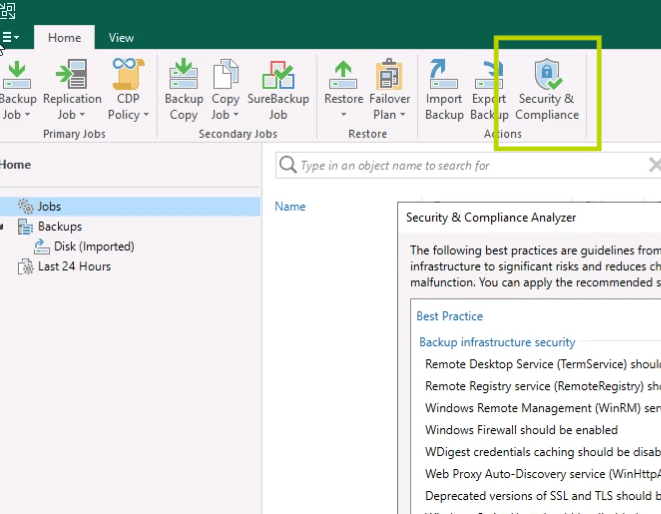
Task: Click the Jobs gear icon in tree
Action: (x=26, y=206)
